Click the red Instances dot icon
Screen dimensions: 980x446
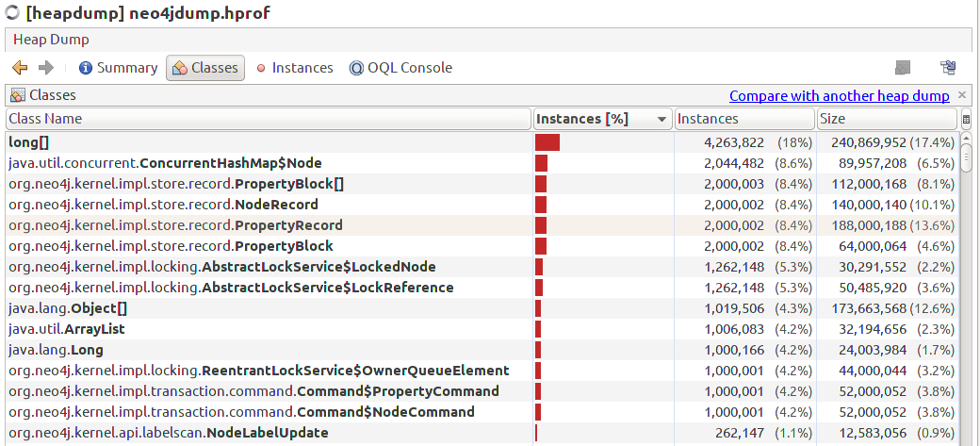(x=261, y=68)
